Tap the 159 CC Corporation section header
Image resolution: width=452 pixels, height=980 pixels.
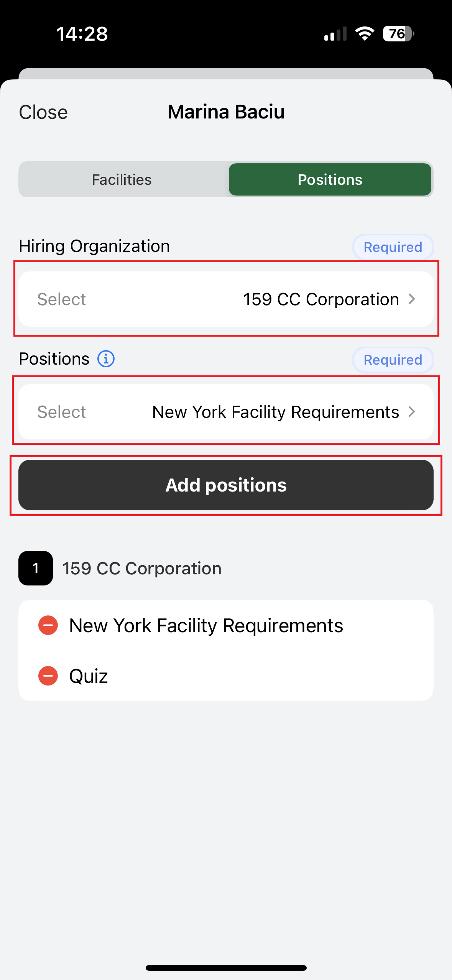pyautogui.click(x=142, y=568)
